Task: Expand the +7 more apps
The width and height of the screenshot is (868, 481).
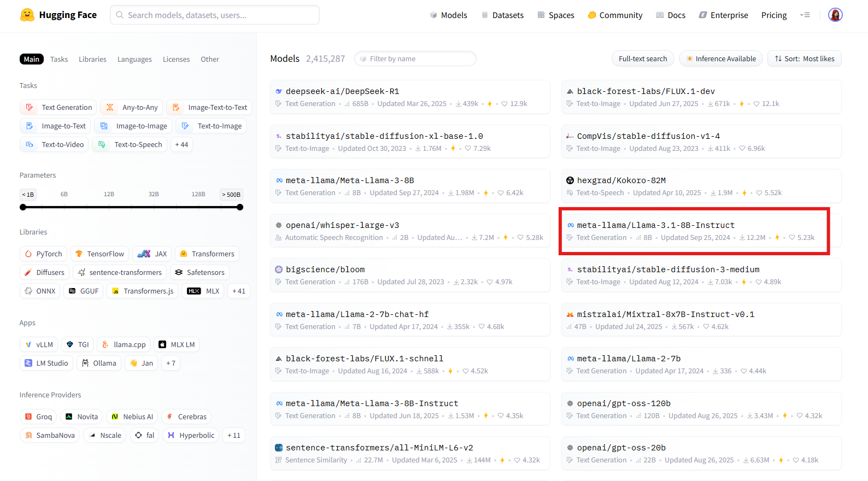Action: click(x=171, y=363)
